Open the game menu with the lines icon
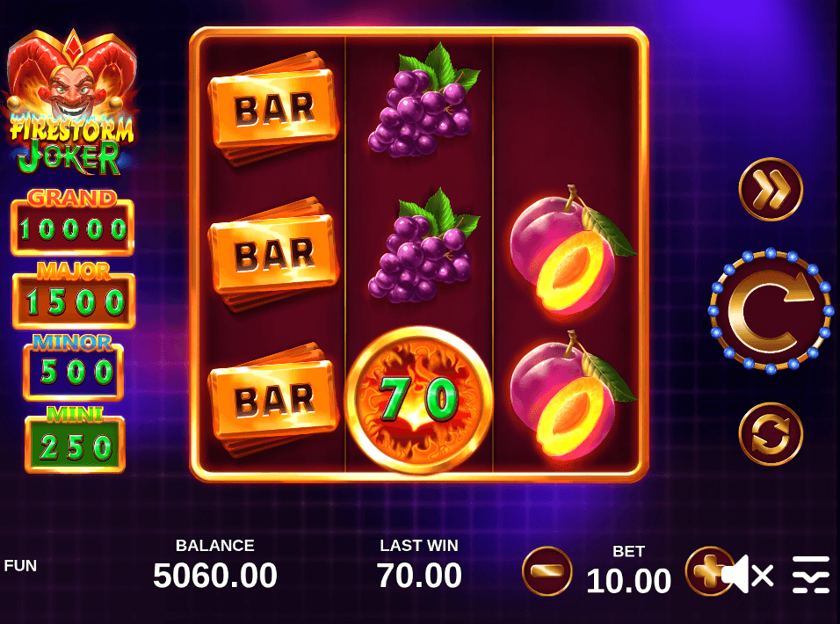The height and width of the screenshot is (624, 840). click(x=810, y=574)
